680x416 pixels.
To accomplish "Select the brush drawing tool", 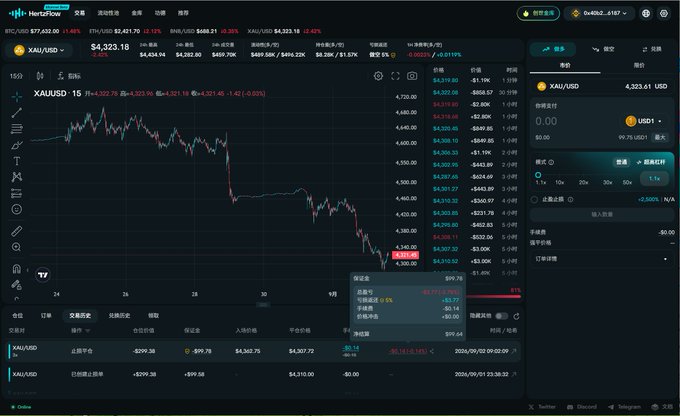I will (x=16, y=144).
